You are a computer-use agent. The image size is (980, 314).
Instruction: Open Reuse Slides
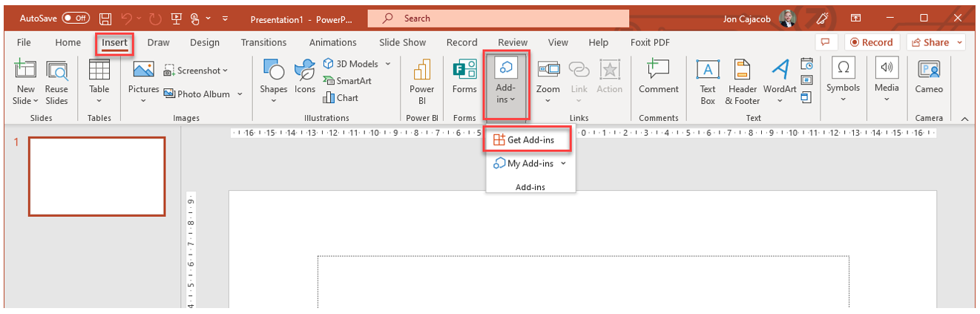[x=56, y=83]
